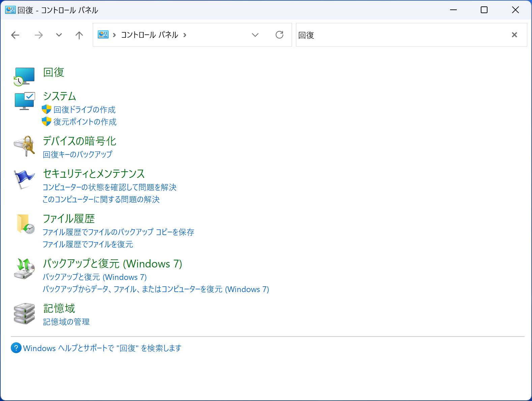Screen dimensions: 532x401
Task: Open the 記憶域 heading
Action: coord(59,308)
